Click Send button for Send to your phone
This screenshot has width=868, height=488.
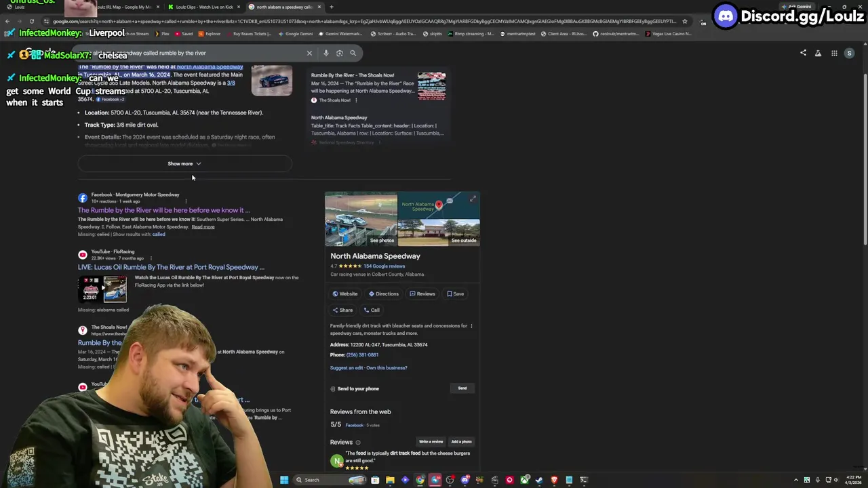(462, 388)
